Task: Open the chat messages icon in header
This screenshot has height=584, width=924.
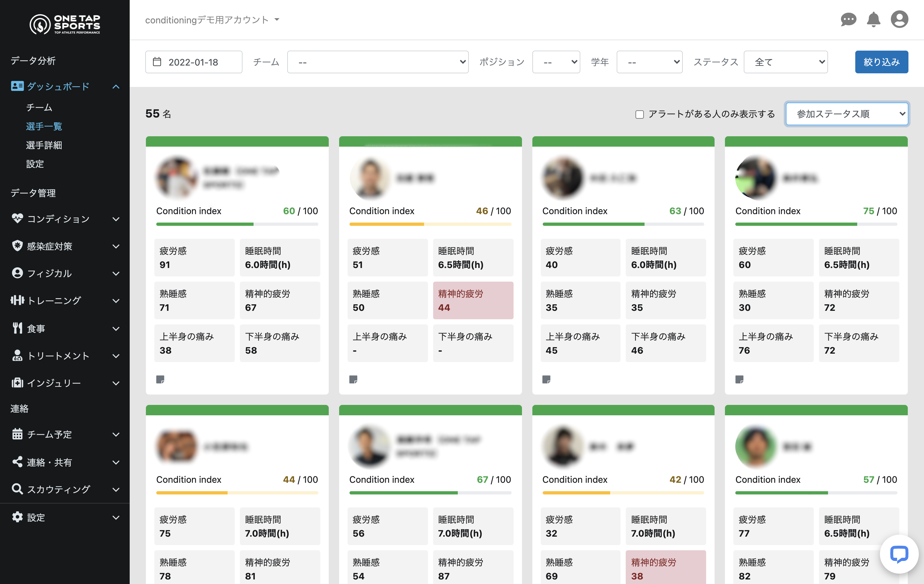Action: [848, 19]
